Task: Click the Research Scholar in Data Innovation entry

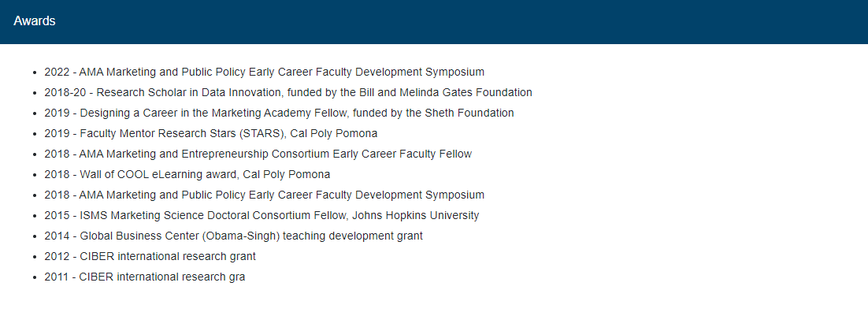Action: point(287,92)
